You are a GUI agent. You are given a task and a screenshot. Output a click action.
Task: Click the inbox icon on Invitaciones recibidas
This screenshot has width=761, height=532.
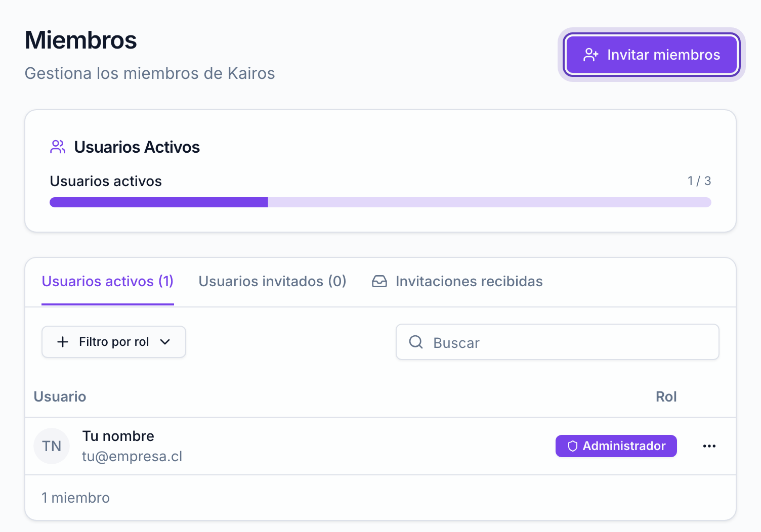coord(379,281)
